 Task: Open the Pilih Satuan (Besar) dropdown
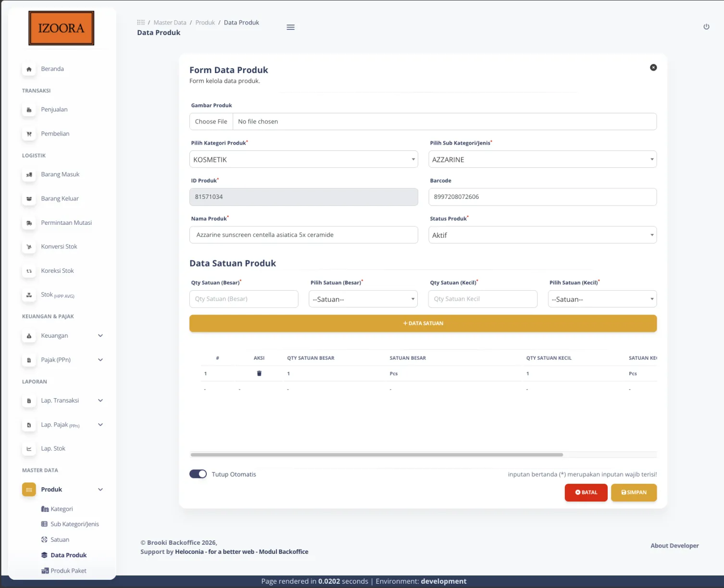tap(363, 299)
